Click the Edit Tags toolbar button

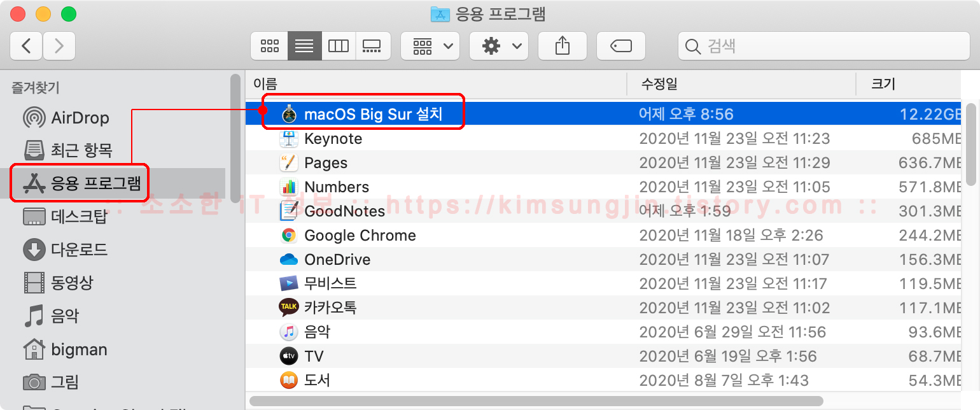pyautogui.click(x=620, y=46)
